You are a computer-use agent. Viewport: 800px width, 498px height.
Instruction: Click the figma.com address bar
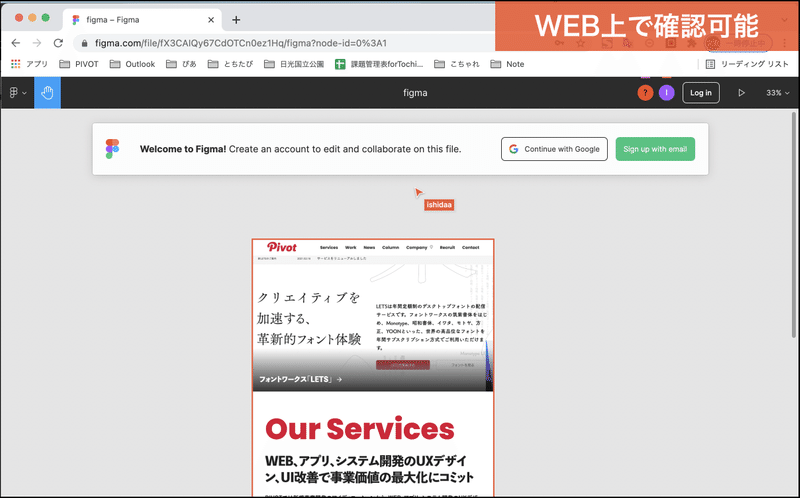(x=286, y=43)
